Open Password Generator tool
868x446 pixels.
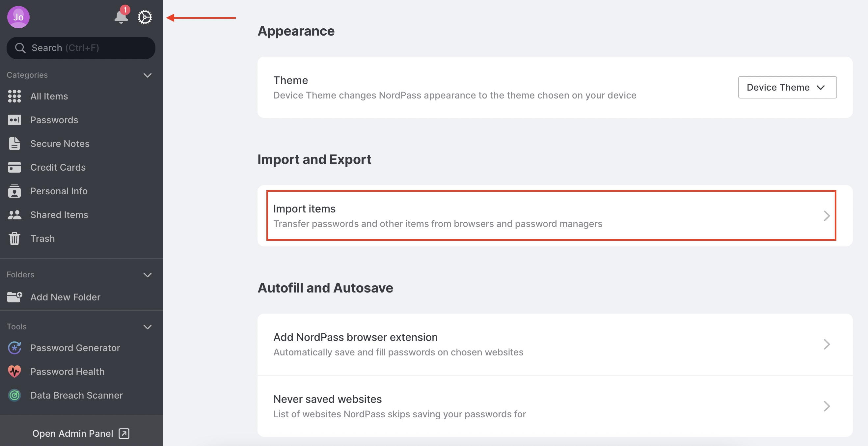point(82,348)
